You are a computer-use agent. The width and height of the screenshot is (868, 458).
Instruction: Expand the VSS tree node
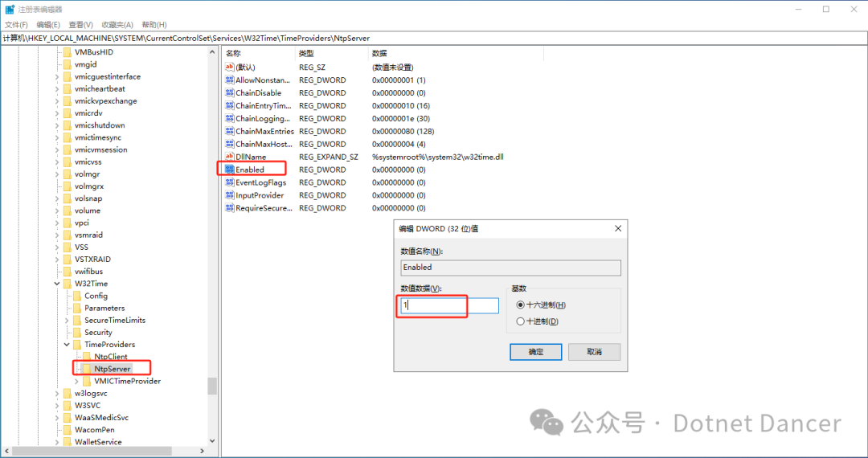(57, 247)
